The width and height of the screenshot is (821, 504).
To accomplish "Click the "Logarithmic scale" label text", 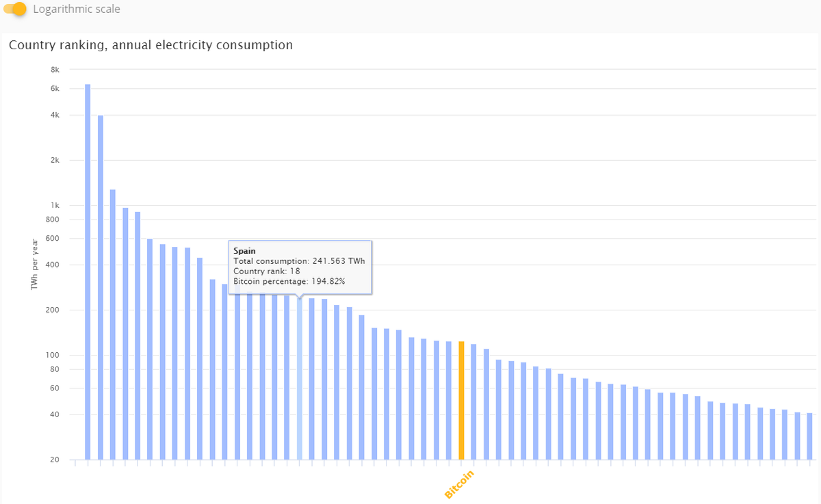I will tap(77, 10).
